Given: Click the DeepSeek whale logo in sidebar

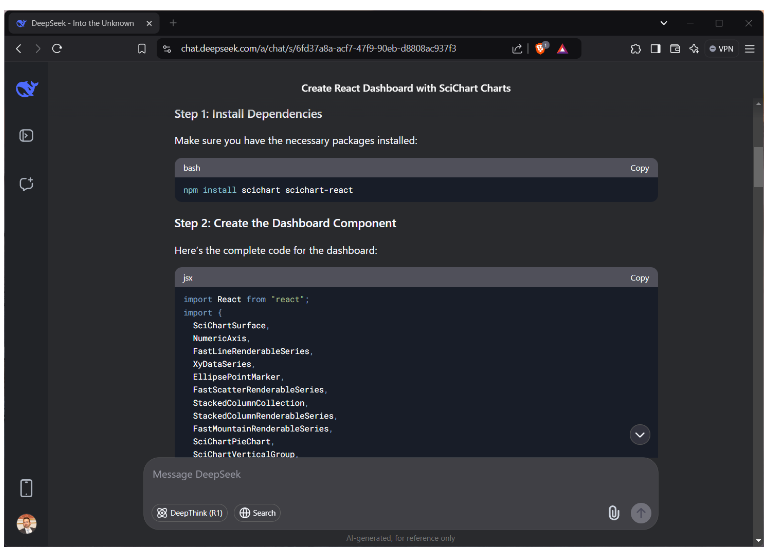Looking at the screenshot, I should 27,88.
